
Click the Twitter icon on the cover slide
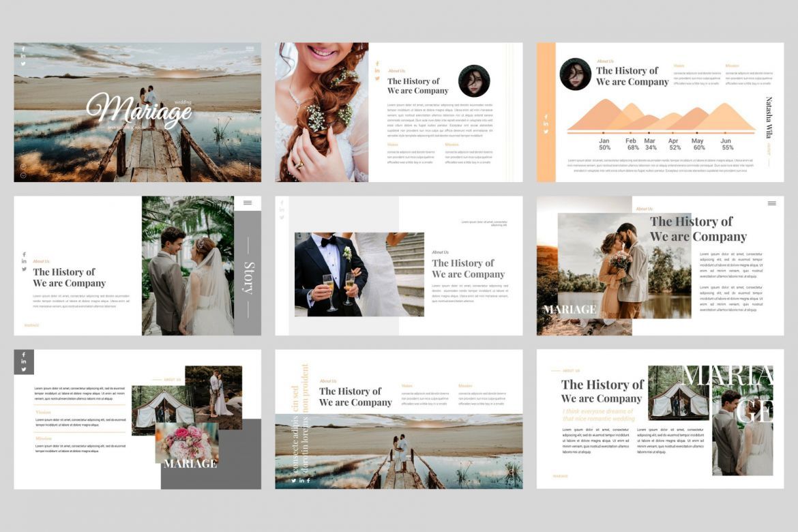tap(23, 64)
